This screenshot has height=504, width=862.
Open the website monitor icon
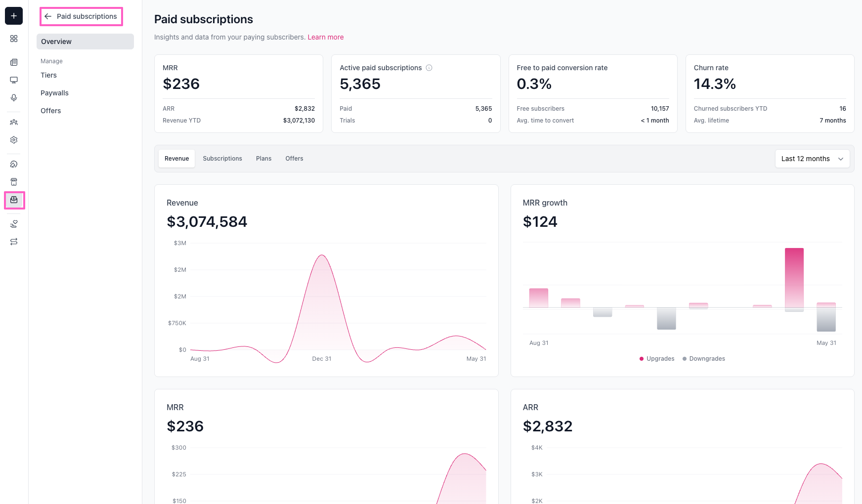(14, 80)
